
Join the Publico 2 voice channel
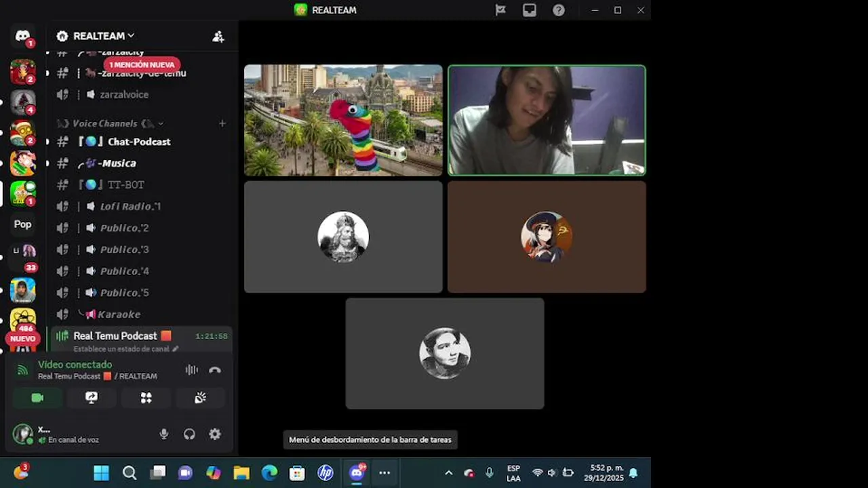(140, 228)
